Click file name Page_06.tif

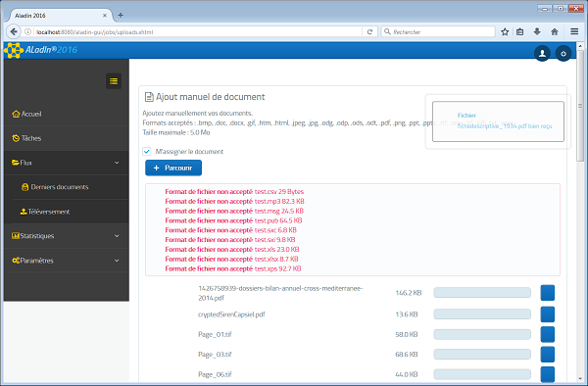215,374
